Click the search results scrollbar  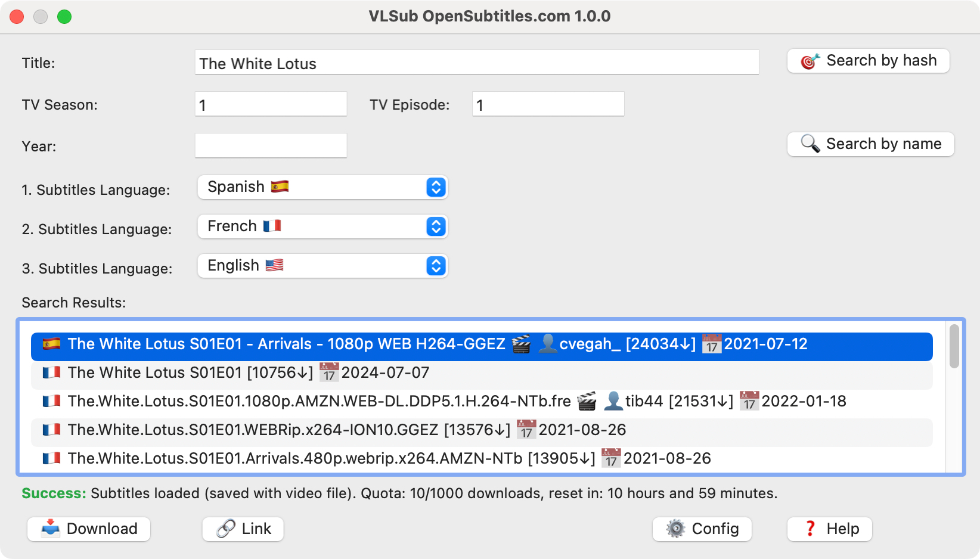(x=954, y=346)
